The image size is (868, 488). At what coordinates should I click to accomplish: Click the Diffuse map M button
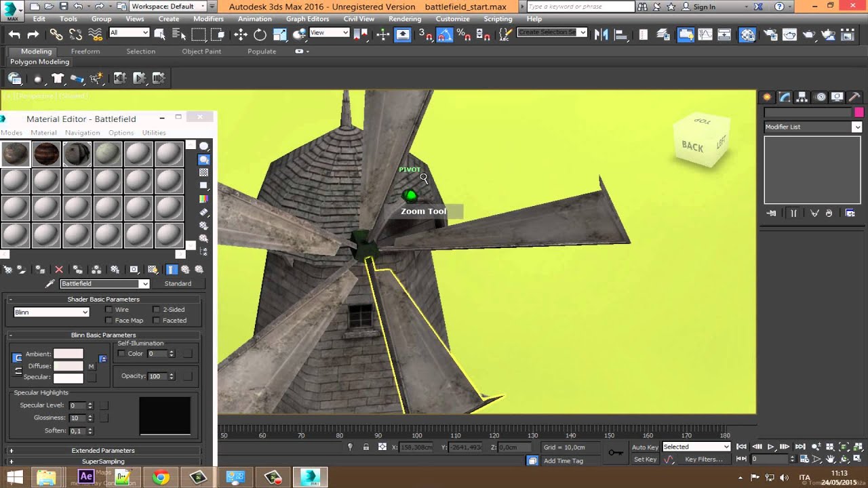91,367
